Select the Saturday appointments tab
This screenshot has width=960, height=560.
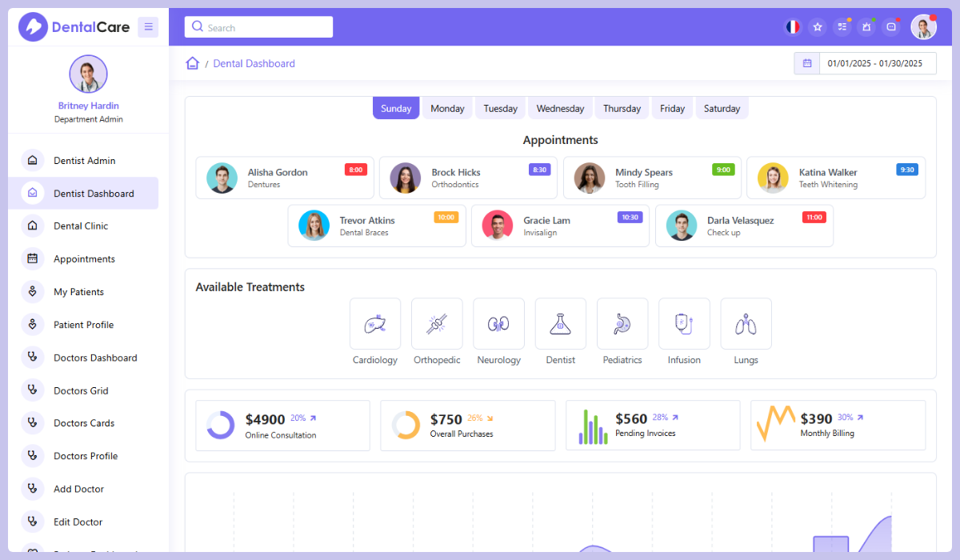(x=722, y=107)
